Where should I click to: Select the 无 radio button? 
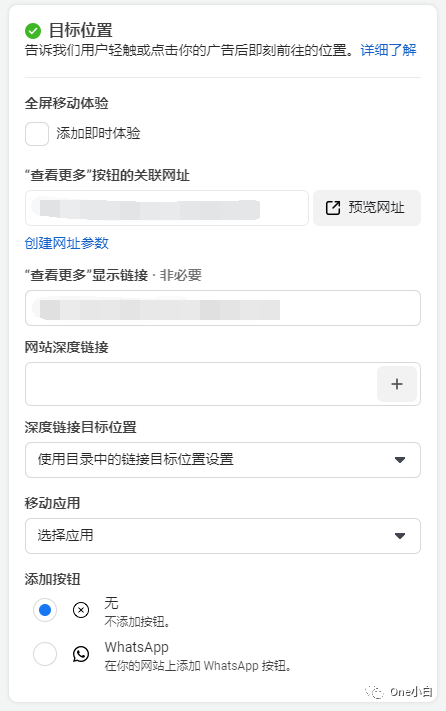(45, 610)
